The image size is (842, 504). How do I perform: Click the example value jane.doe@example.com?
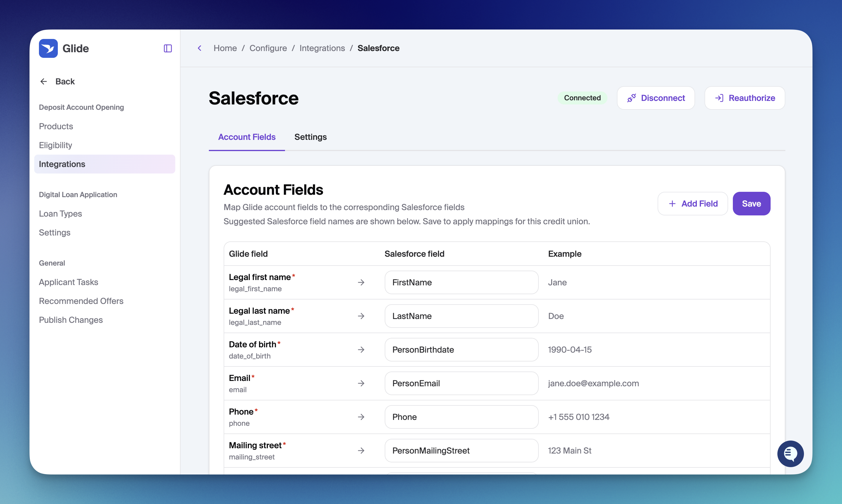[x=594, y=383]
